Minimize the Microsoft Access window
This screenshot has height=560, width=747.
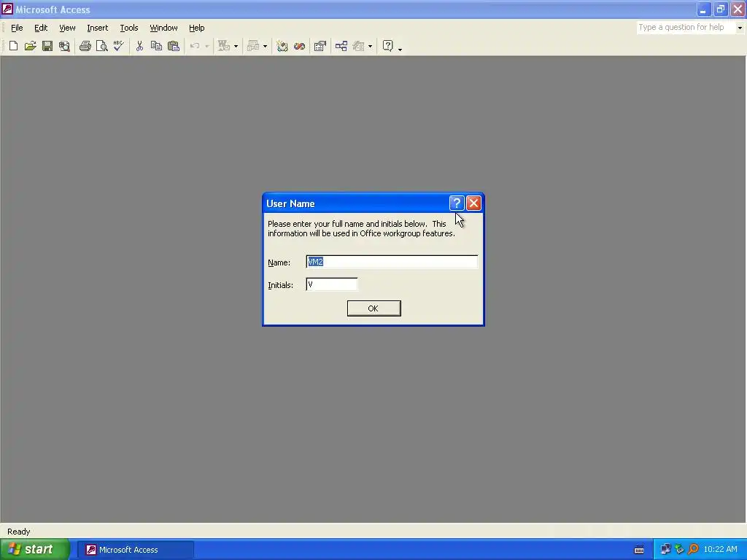tap(703, 9)
